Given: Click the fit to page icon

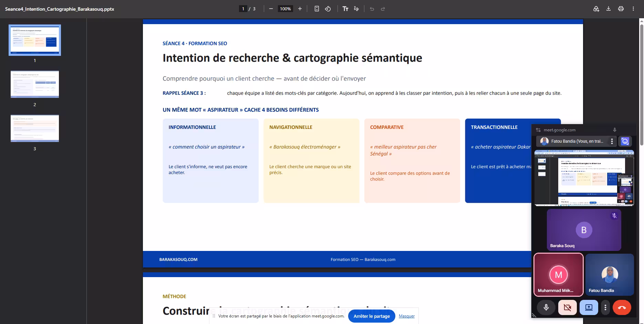Looking at the screenshot, I should coord(317,9).
